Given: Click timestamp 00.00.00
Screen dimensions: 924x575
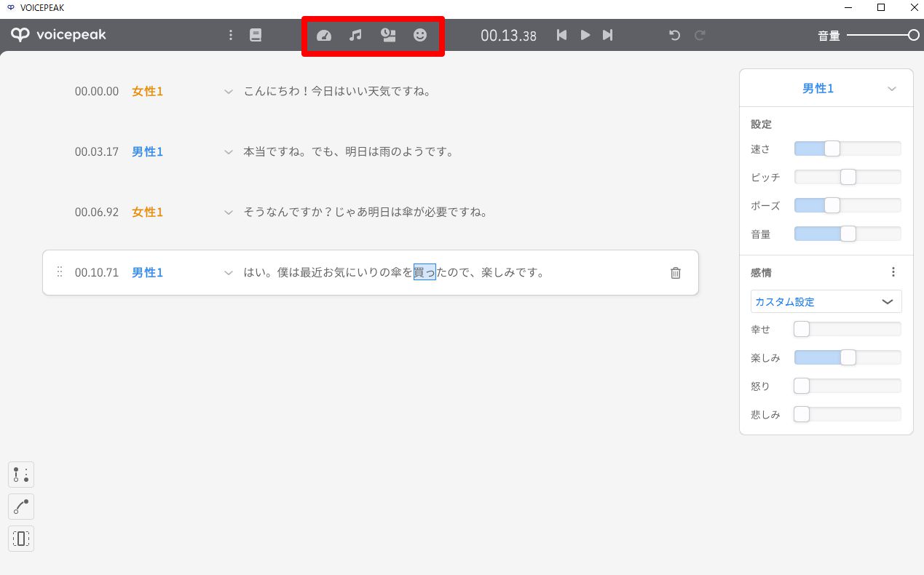Looking at the screenshot, I should [97, 92].
